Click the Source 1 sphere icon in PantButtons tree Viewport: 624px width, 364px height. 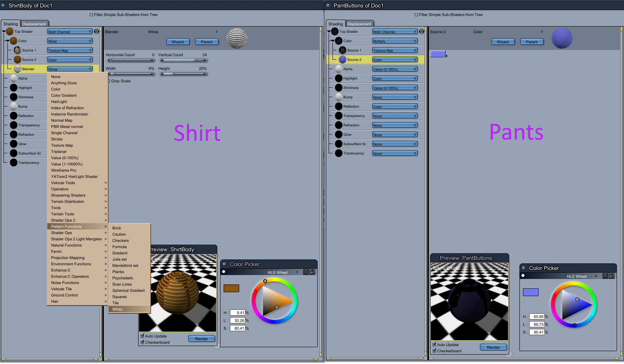tap(343, 50)
